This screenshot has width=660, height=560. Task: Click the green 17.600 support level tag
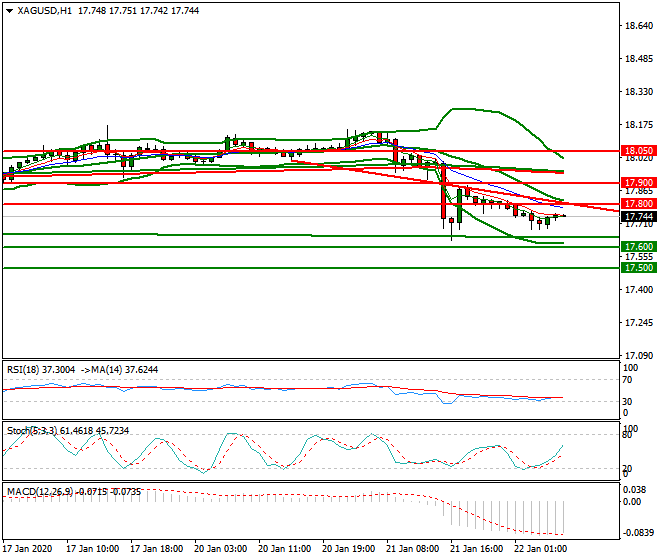click(639, 247)
